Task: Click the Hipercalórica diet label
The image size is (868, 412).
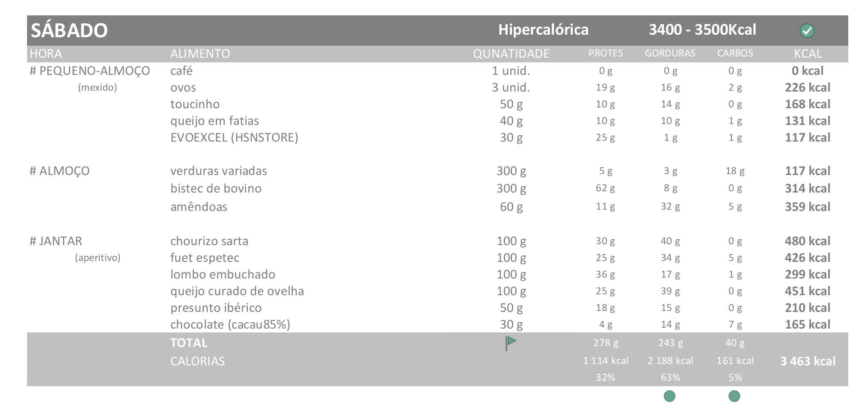Action: point(543,30)
